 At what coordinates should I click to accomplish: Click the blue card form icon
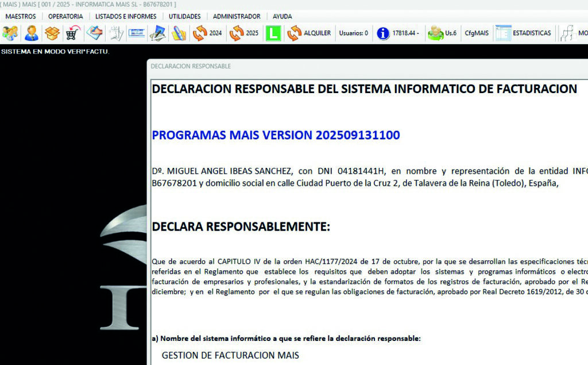click(136, 33)
